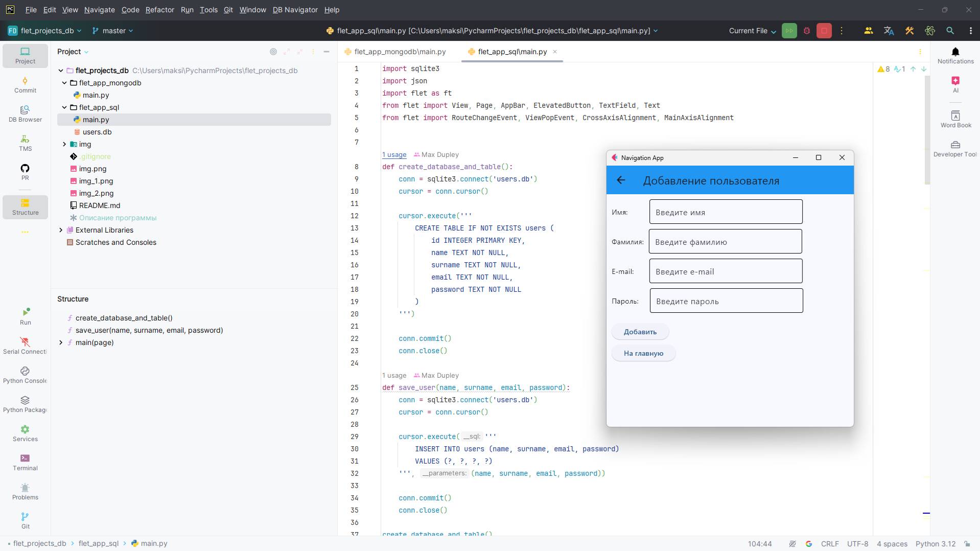The width and height of the screenshot is (980, 551).
Task: Open the Git menu
Action: point(228,10)
